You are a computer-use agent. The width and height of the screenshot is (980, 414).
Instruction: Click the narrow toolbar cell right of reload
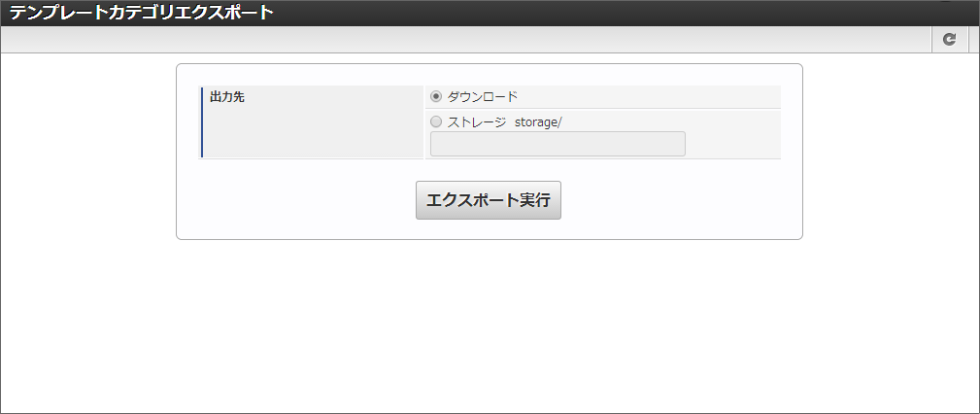(x=974, y=39)
